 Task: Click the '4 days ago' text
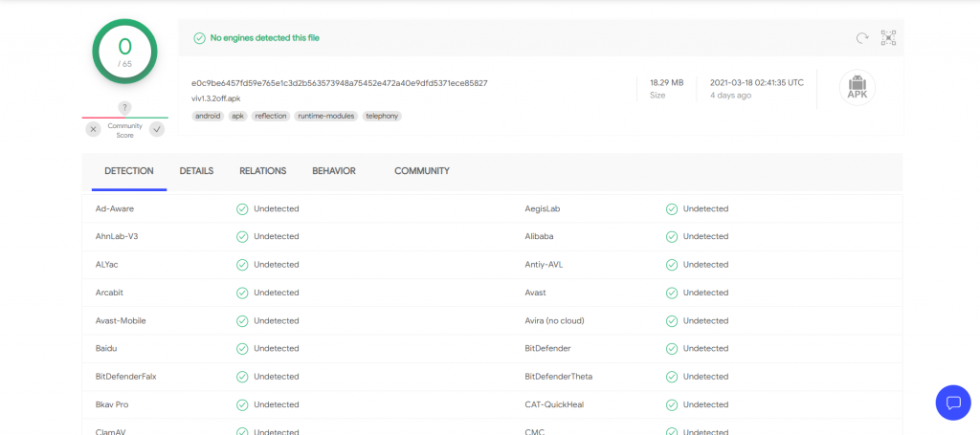(x=730, y=96)
